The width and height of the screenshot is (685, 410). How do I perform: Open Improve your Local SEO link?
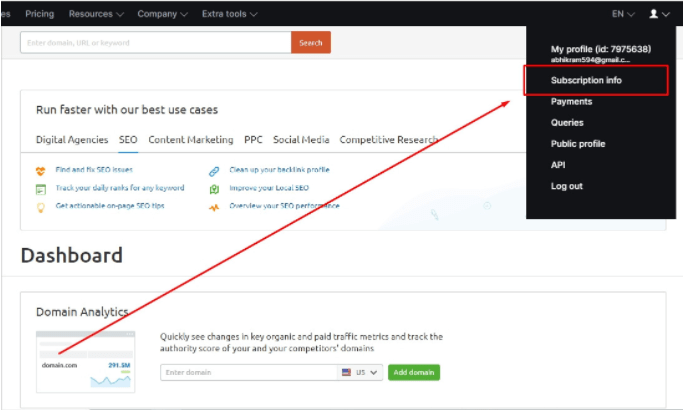269,188
